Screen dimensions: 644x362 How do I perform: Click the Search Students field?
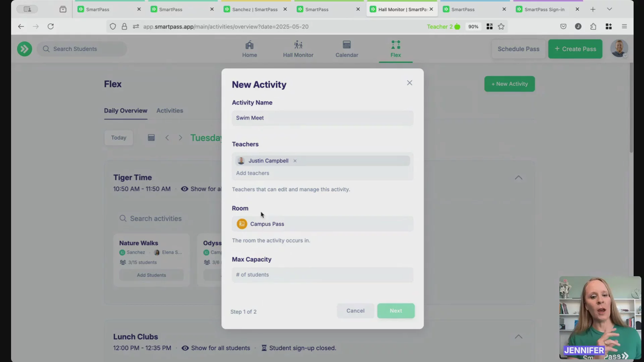click(x=82, y=49)
